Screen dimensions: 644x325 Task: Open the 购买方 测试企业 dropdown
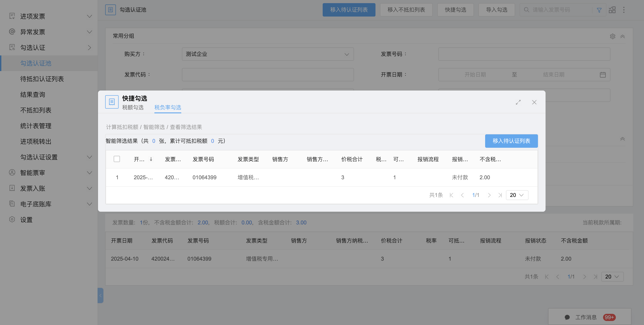click(268, 54)
